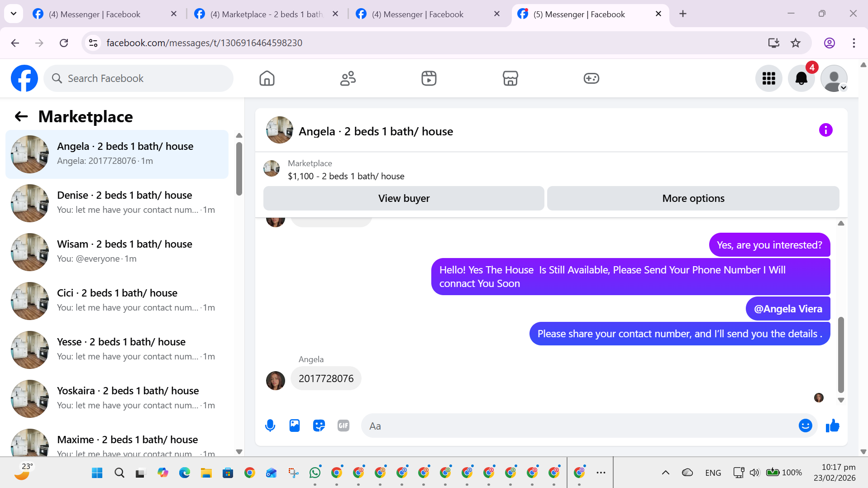Open Windows Start menu
The height and width of the screenshot is (488, 868).
97,473
